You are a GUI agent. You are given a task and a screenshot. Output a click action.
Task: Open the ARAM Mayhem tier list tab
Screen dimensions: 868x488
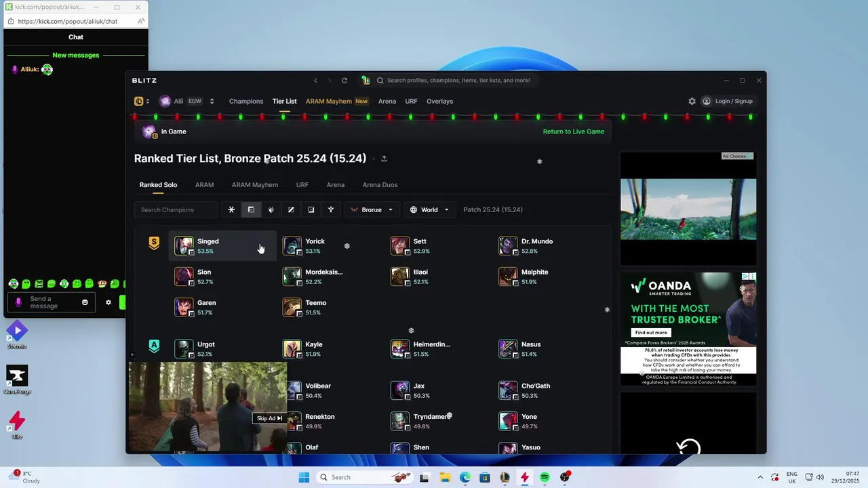pyautogui.click(x=255, y=184)
